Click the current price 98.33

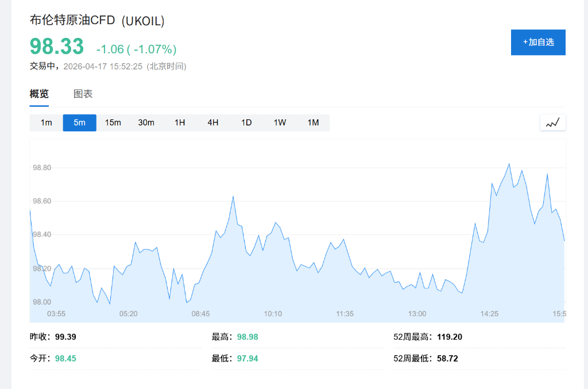(x=55, y=46)
